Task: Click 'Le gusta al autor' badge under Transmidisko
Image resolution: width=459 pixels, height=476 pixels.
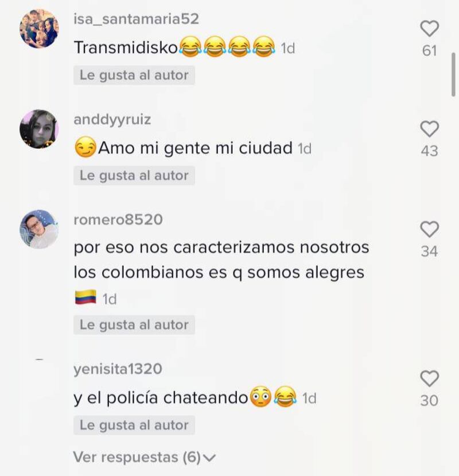Action: tap(134, 75)
